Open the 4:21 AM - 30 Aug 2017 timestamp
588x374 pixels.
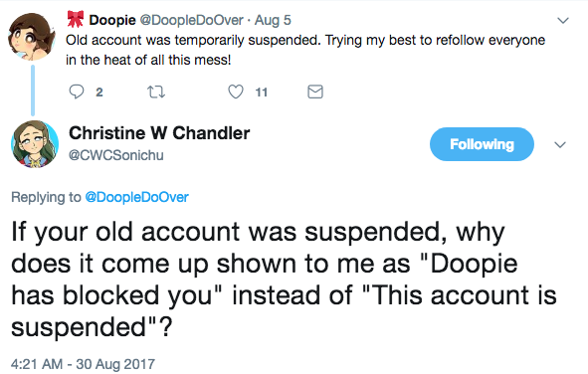pyautogui.click(x=83, y=364)
